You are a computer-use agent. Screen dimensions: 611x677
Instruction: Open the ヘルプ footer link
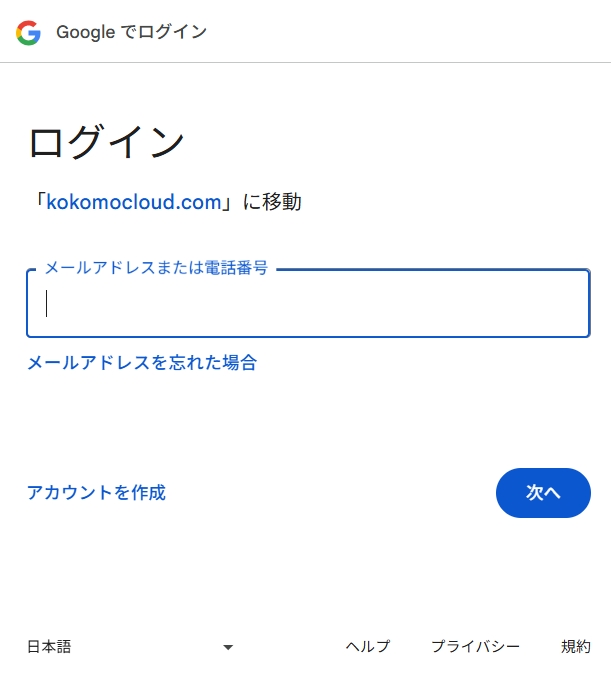[367, 647]
